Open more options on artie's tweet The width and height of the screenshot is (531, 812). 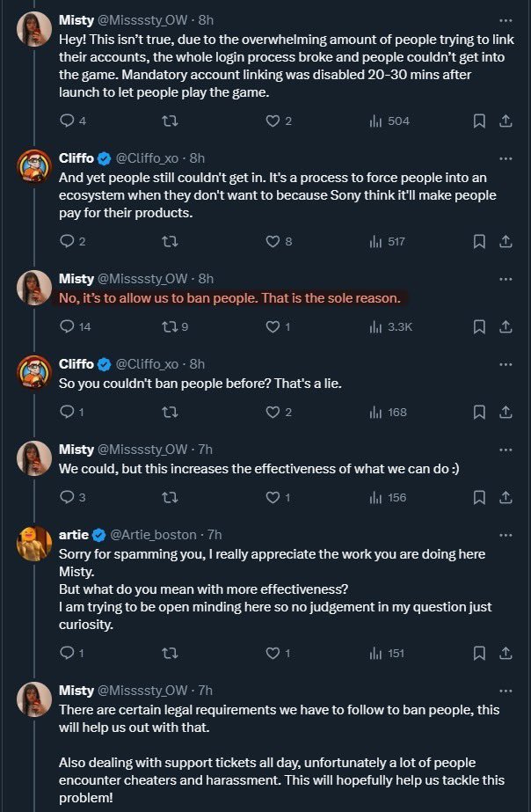click(505, 534)
